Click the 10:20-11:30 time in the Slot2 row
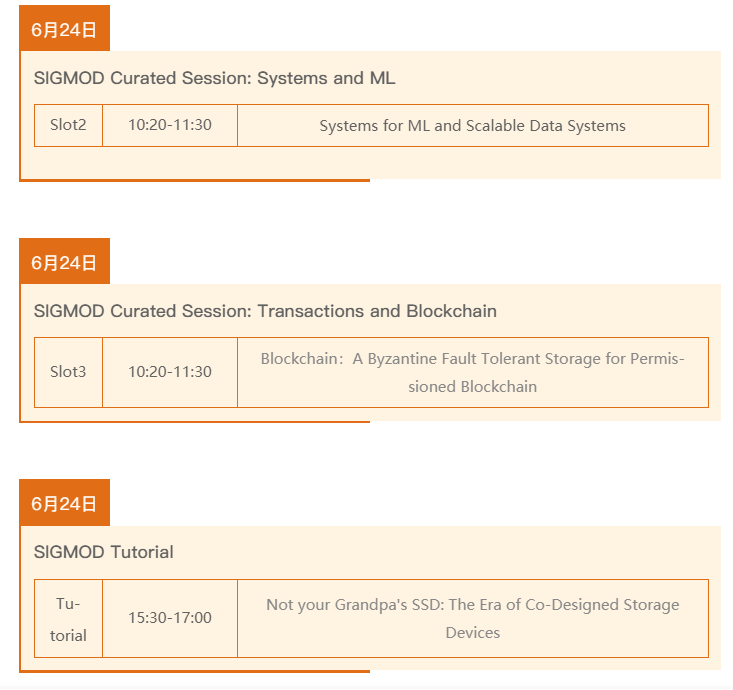Viewport: 733px width, 690px height. coord(170,125)
